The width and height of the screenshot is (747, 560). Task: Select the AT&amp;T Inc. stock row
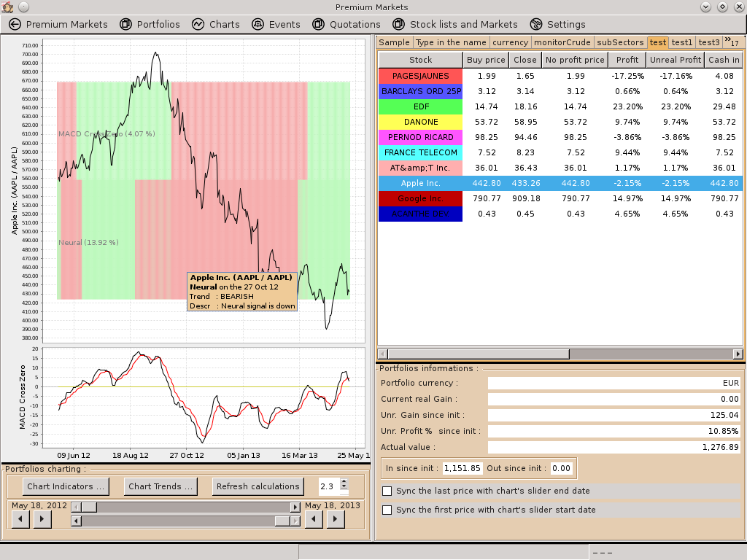pyautogui.click(x=560, y=168)
